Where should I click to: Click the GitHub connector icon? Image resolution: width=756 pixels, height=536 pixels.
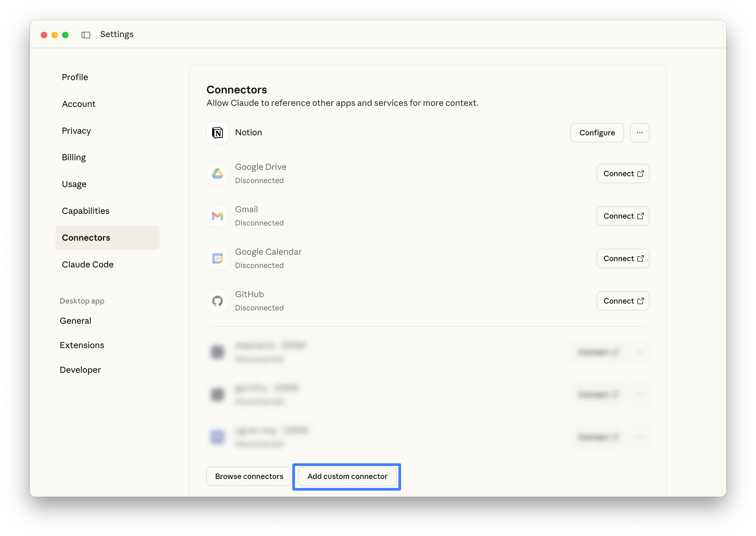coord(218,301)
